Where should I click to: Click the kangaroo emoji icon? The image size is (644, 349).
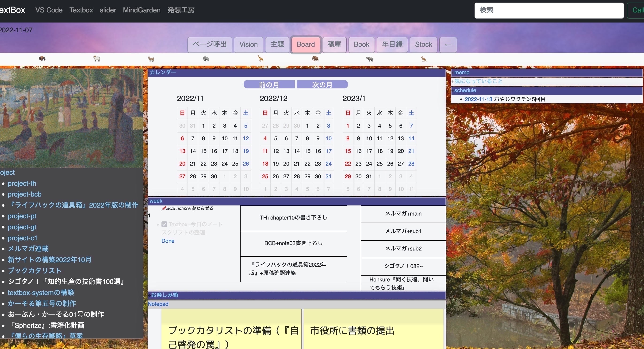(x=424, y=58)
